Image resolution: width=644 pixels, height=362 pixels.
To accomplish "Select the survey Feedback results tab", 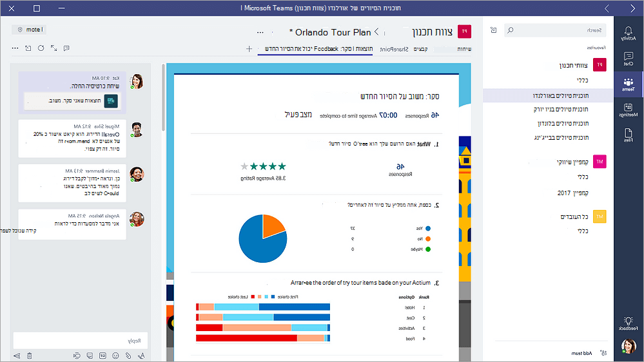I will pyautogui.click(x=318, y=49).
